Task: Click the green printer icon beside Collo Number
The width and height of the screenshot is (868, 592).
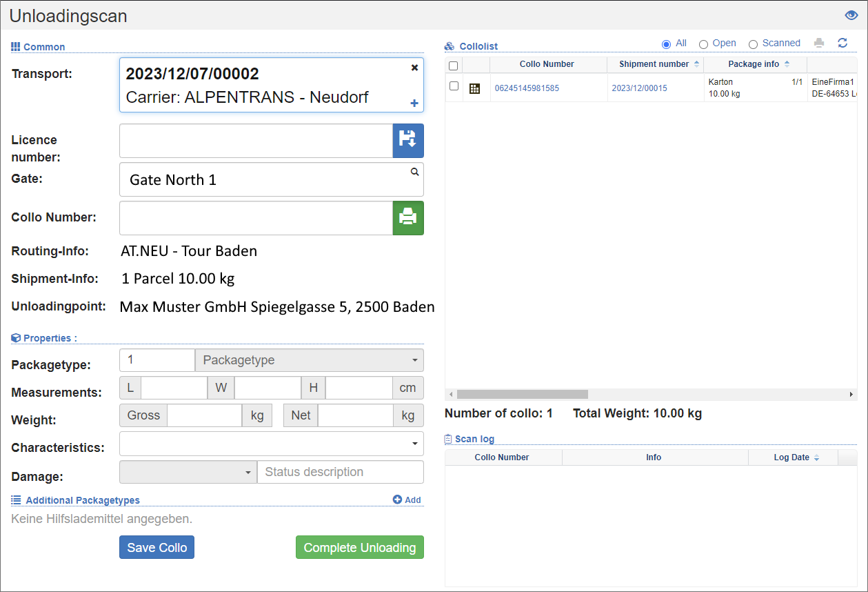Action: pyautogui.click(x=408, y=218)
